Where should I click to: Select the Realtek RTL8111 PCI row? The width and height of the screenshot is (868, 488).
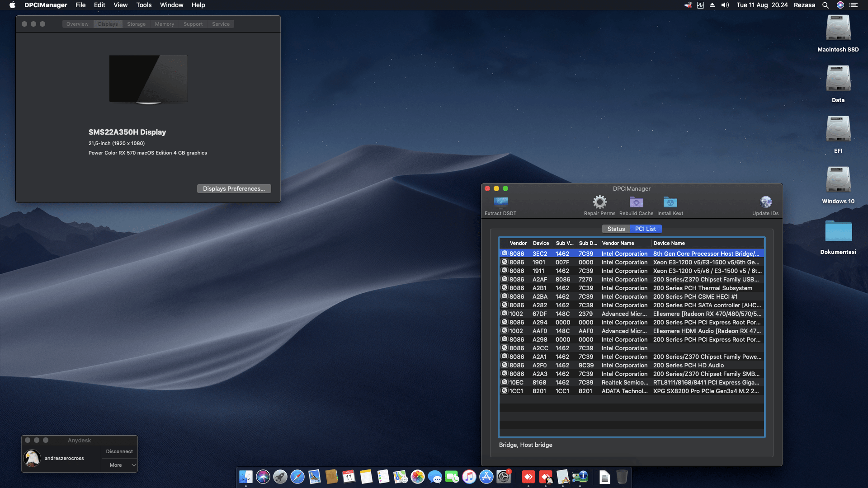pyautogui.click(x=633, y=382)
